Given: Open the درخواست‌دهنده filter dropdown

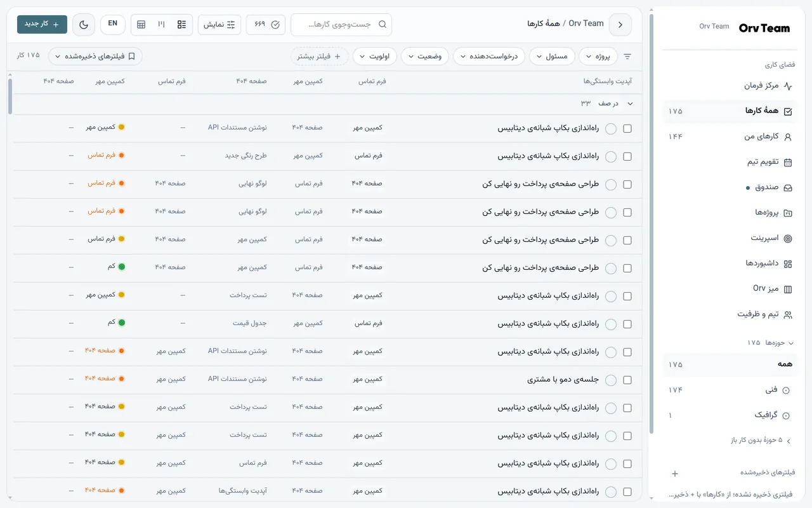Looking at the screenshot, I should point(489,57).
